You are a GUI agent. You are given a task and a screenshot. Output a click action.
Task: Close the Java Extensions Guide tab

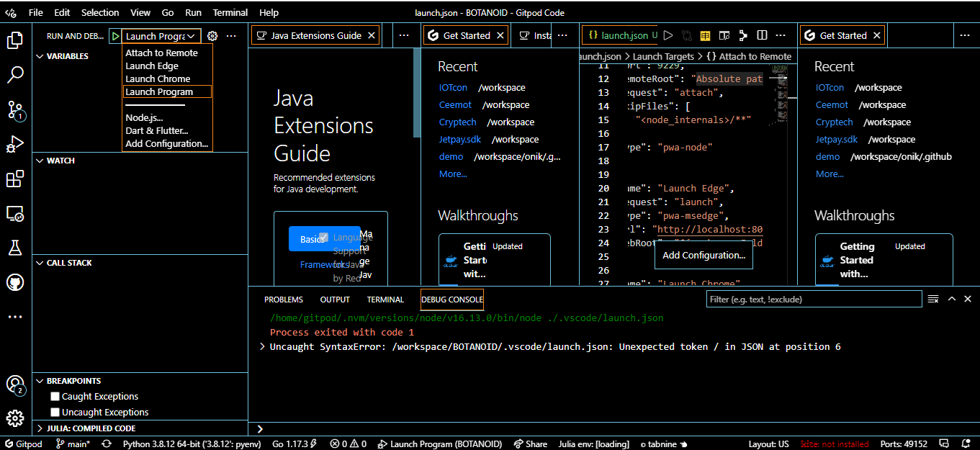(x=372, y=35)
